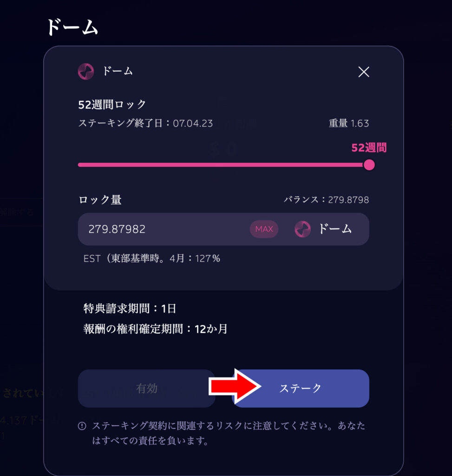Click the middle of the lock-duration slider track
Image resolution: width=452 pixels, height=476 pixels.
click(223, 165)
